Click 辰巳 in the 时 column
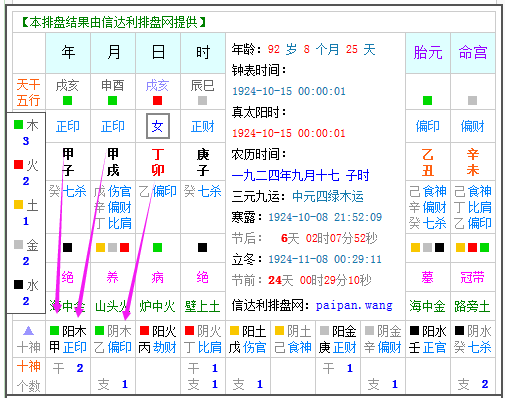Viewport: 505px width, 398px height. tap(202, 86)
